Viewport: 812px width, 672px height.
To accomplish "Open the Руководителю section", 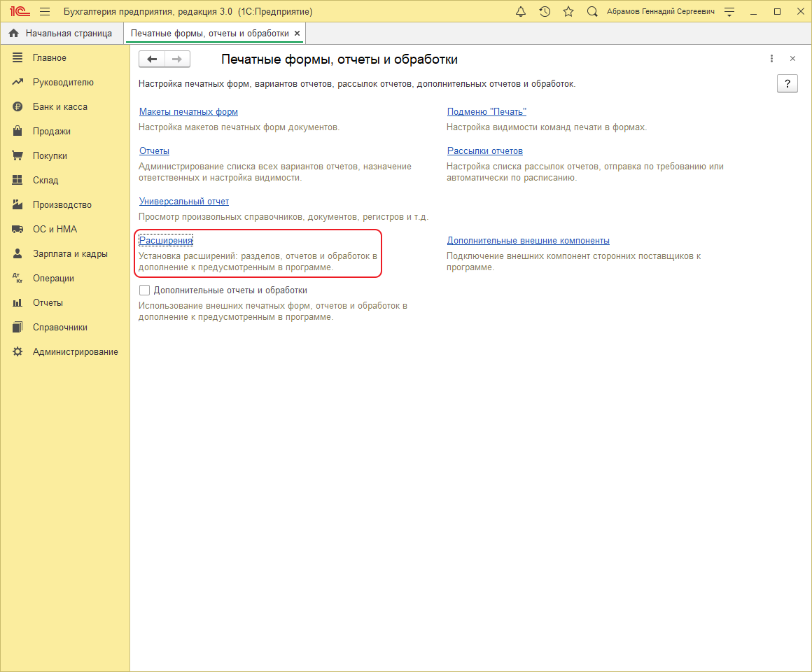I will (x=63, y=83).
